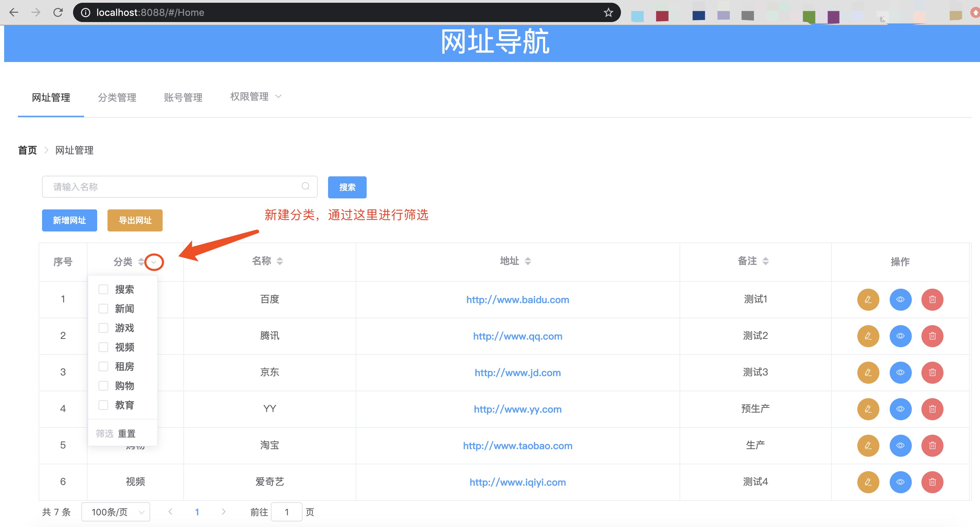Open the http://www.jd.com link
The image size is (980, 527).
[518, 373]
